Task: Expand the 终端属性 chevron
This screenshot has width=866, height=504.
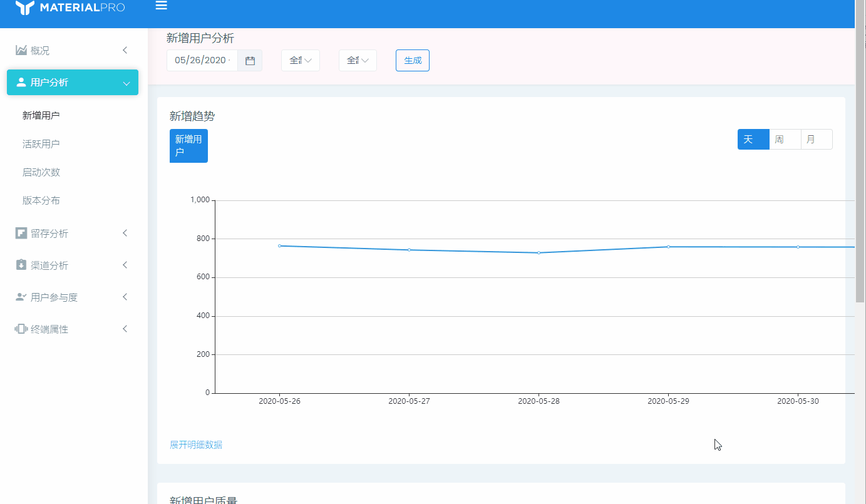Action: [x=125, y=329]
